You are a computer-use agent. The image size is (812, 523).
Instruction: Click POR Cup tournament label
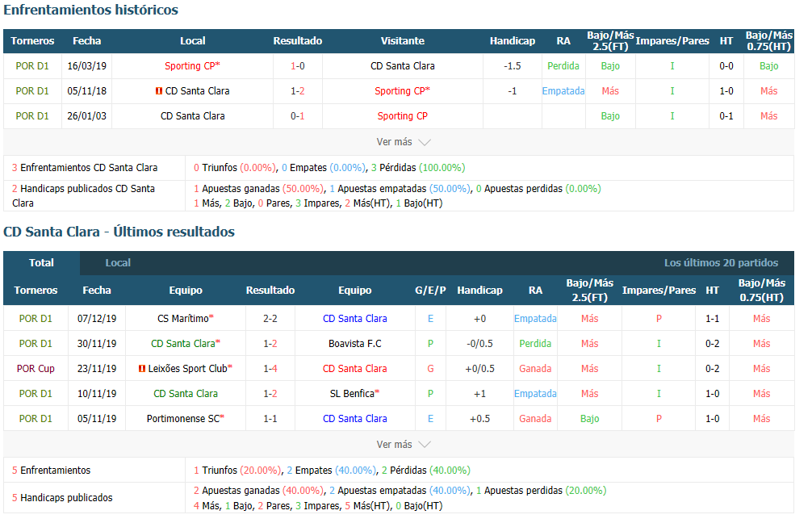36,369
